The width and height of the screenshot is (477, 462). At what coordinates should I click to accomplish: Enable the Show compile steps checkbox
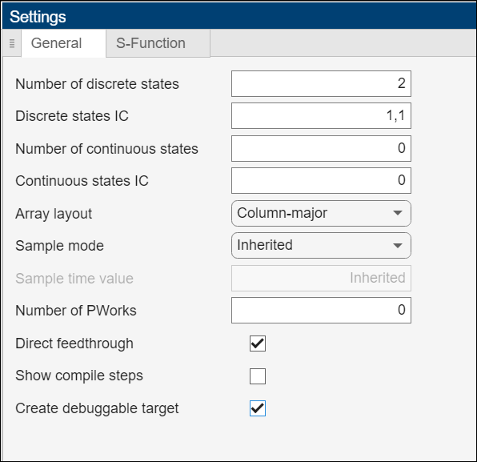258,376
